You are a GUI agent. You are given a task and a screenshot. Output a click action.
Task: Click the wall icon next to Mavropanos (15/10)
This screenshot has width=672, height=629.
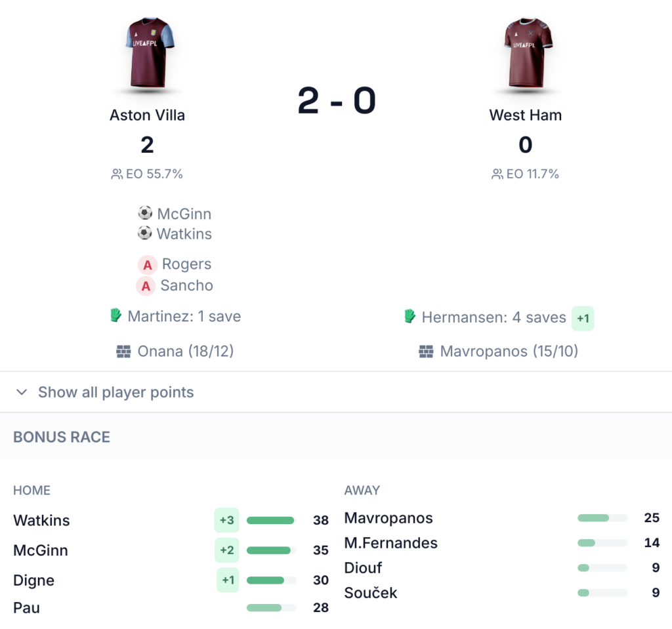coord(426,352)
